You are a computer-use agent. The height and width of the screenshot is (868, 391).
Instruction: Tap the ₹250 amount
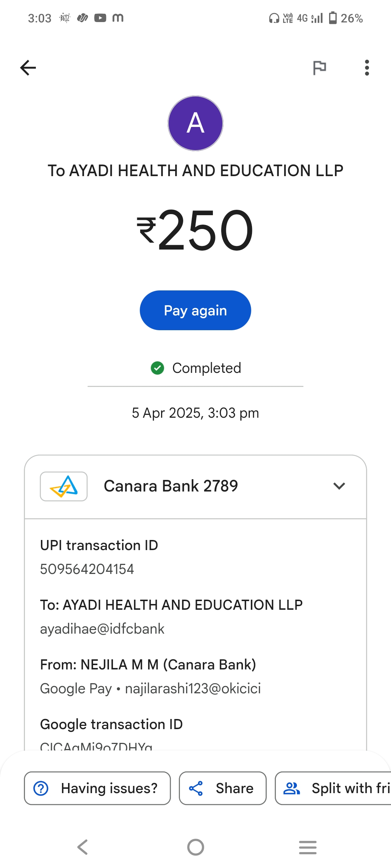tap(195, 230)
